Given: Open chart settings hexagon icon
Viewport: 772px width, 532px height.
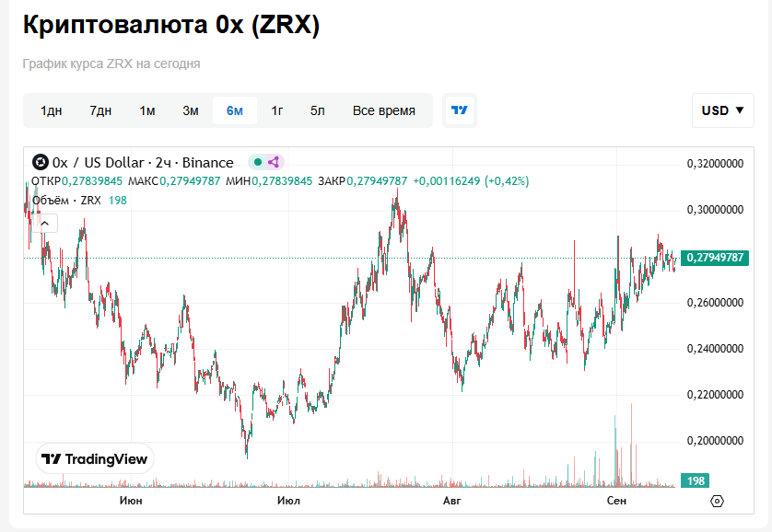Looking at the screenshot, I should (718, 501).
